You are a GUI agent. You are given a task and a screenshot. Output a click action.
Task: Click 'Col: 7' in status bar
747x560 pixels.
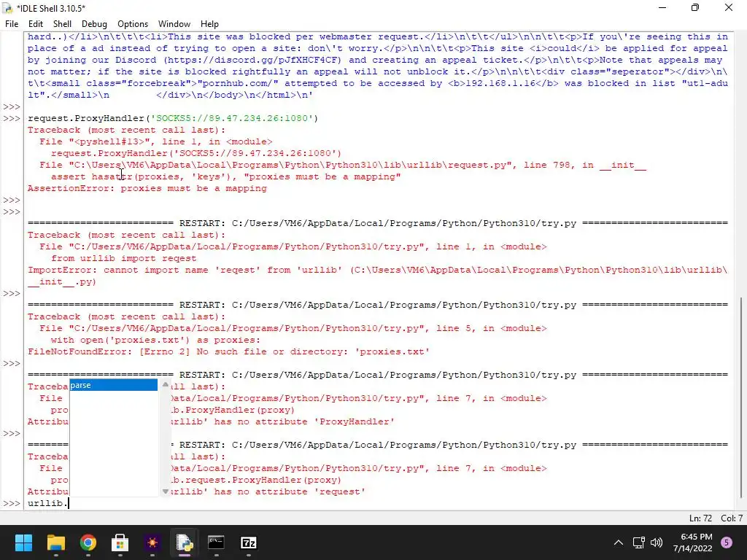tap(731, 518)
